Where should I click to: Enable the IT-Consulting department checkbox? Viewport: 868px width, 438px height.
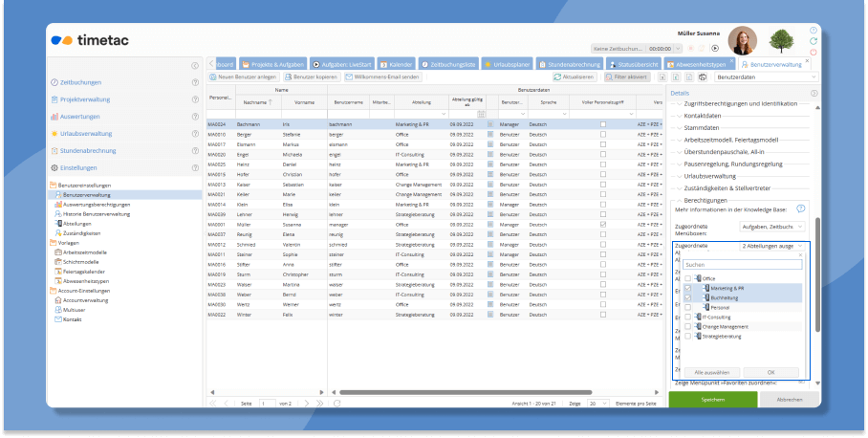click(687, 317)
